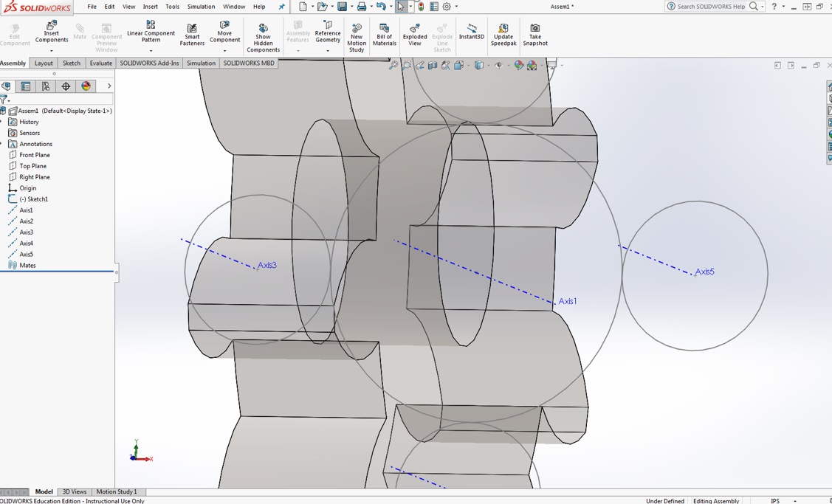Open Linear Component Pattern dropdown arrow
This screenshot has height=504, width=832.
pyautogui.click(x=151, y=51)
